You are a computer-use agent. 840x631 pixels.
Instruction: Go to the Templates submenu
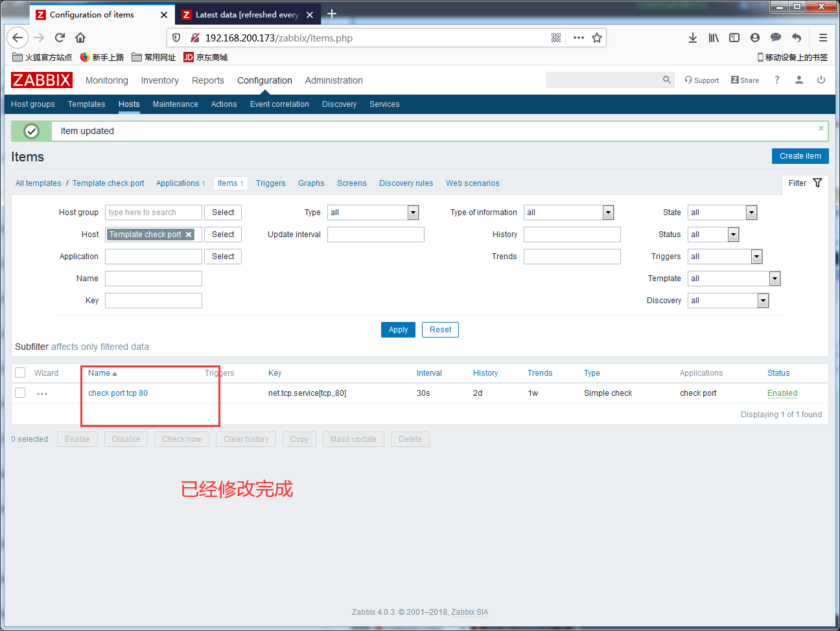point(87,104)
